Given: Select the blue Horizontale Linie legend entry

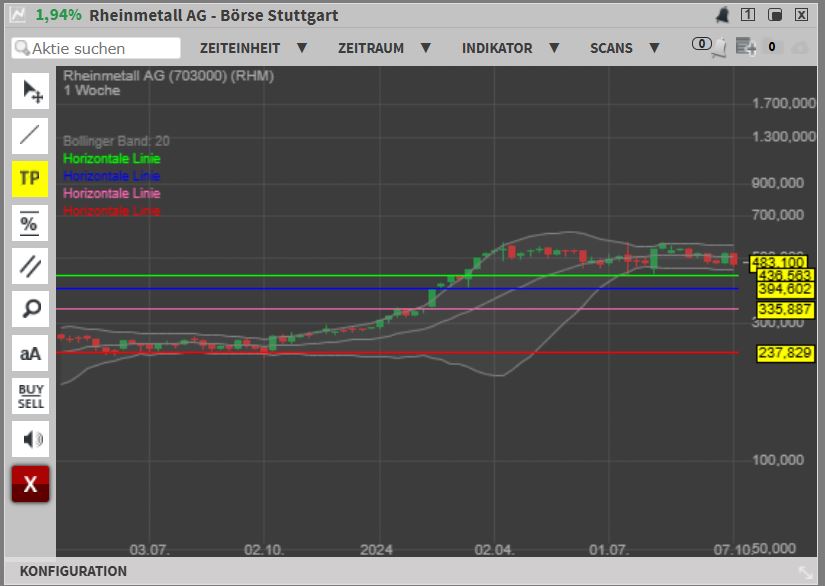Looking at the screenshot, I should coord(112,176).
